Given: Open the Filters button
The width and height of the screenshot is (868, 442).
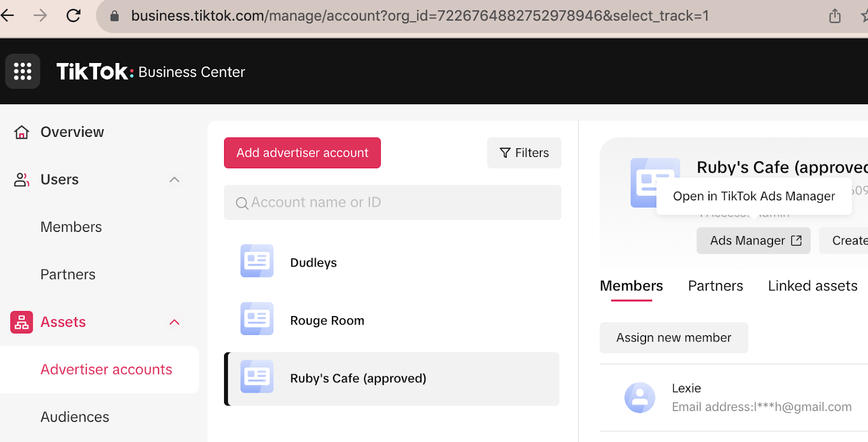Looking at the screenshot, I should point(524,153).
